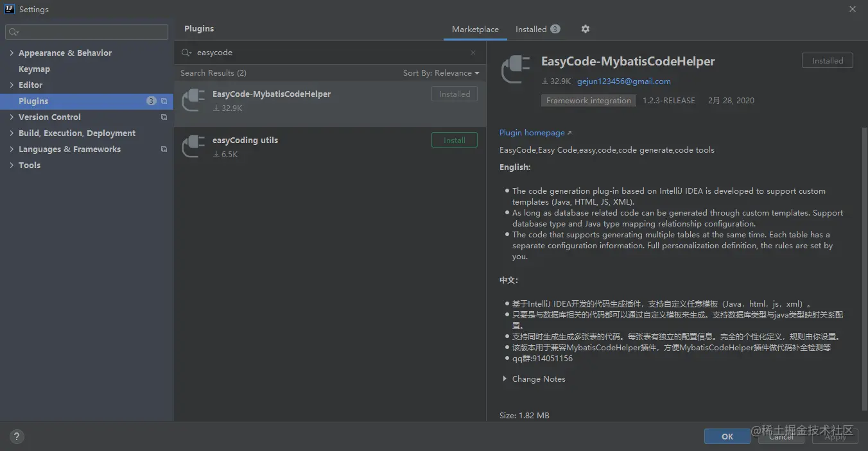
Task: Click the IntelliJ logo in title bar
Action: (10, 9)
